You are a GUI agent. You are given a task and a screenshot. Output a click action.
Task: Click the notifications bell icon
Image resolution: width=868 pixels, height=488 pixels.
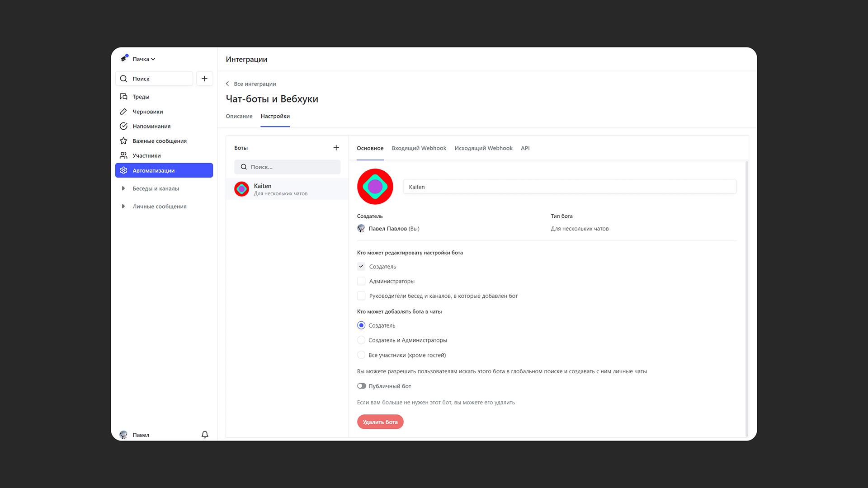pyautogui.click(x=205, y=435)
